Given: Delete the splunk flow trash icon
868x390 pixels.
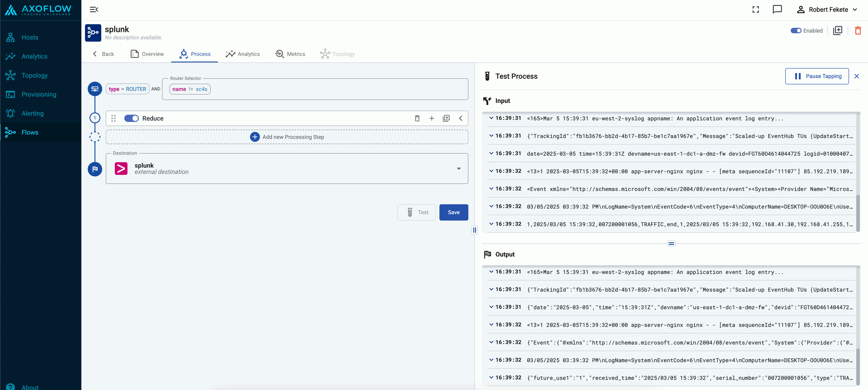Looking at the screenshot, I should (858, 31).
